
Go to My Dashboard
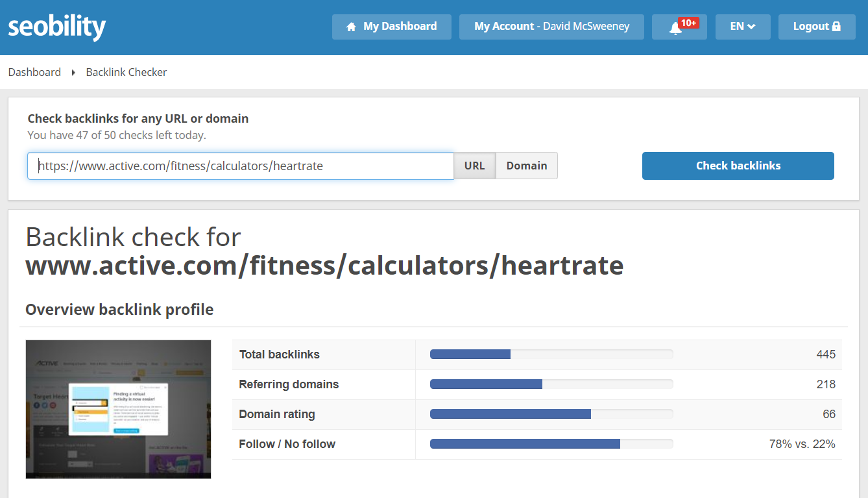click(391, 26)
